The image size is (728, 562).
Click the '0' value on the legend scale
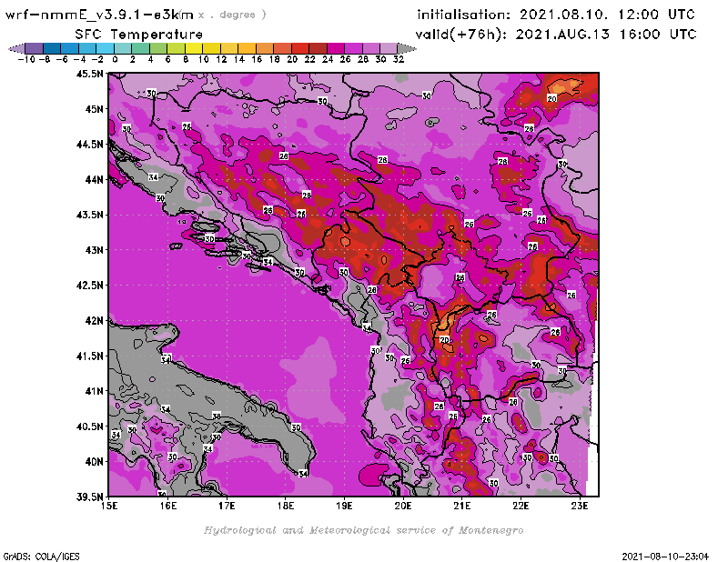click(x=115, y=59)
